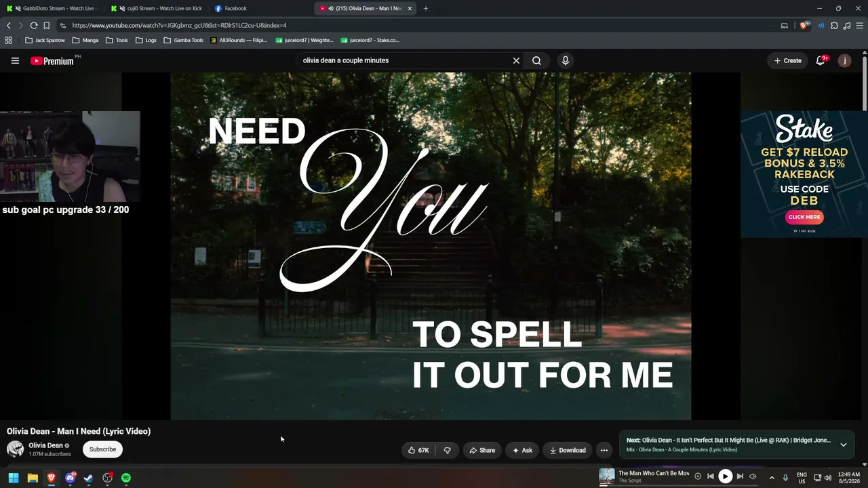Open File Explorer from the taskbar

pos(33,478)
